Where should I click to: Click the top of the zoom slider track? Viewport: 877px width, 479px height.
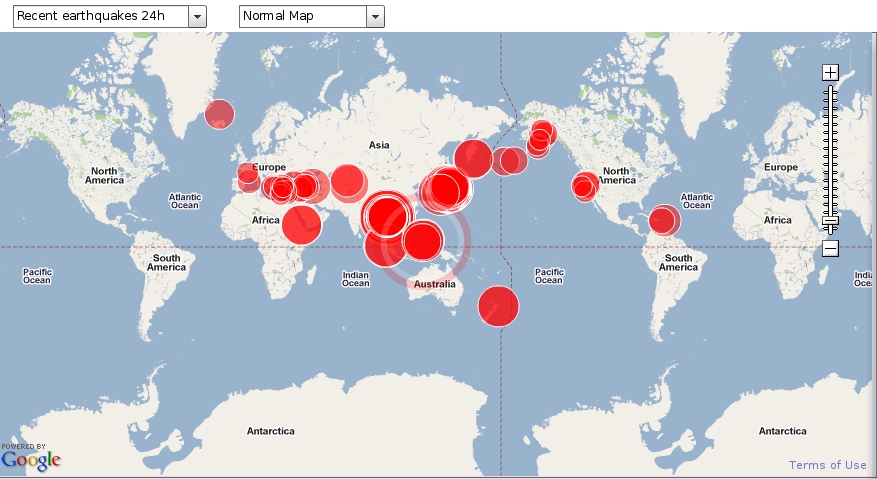(829, 90)
